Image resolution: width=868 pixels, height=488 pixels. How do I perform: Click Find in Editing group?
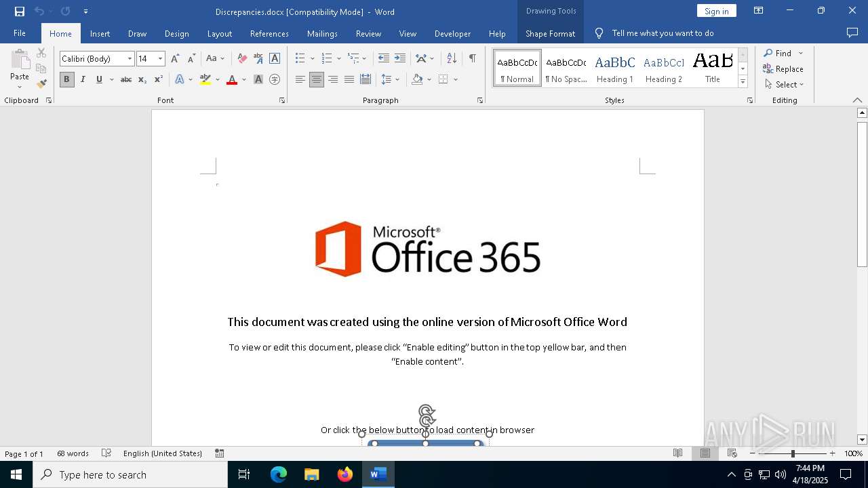click(x=778, y=53)
